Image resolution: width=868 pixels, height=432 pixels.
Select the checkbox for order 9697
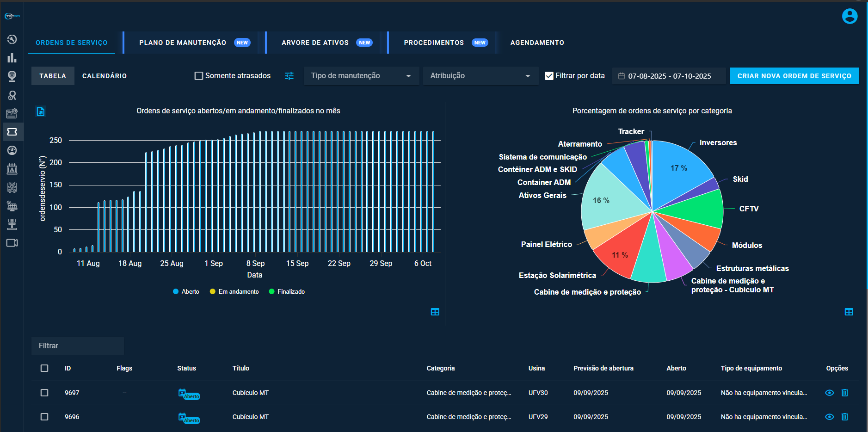(44, 393)
